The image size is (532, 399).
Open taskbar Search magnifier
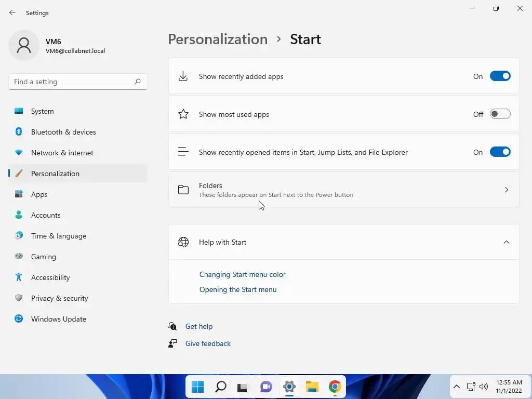click(x=220, y=387)
